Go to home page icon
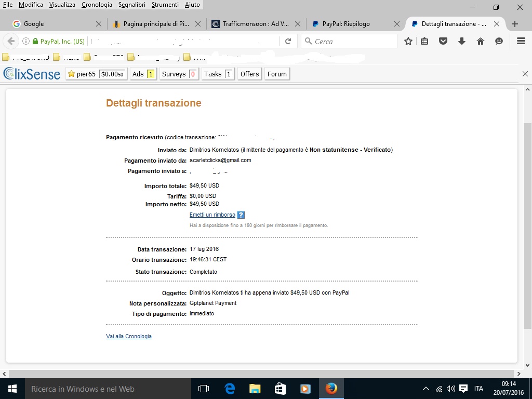The height and width of the screenshot is (399, 532). point(481,41)
